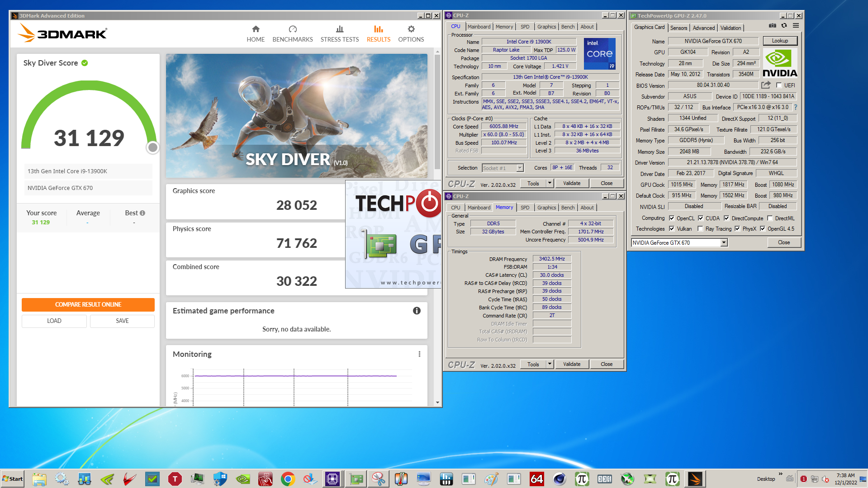The height and width of the screenshot is (488, 868).
Task: Take a GPU-Z screenshot with the camera icon
Action: (773, 26)
